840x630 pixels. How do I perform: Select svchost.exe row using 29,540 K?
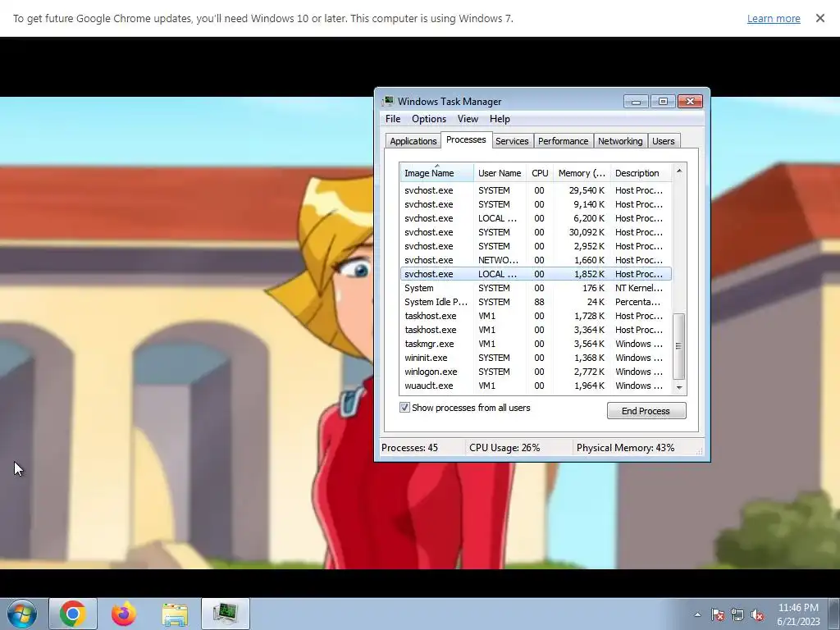(536, 190)
